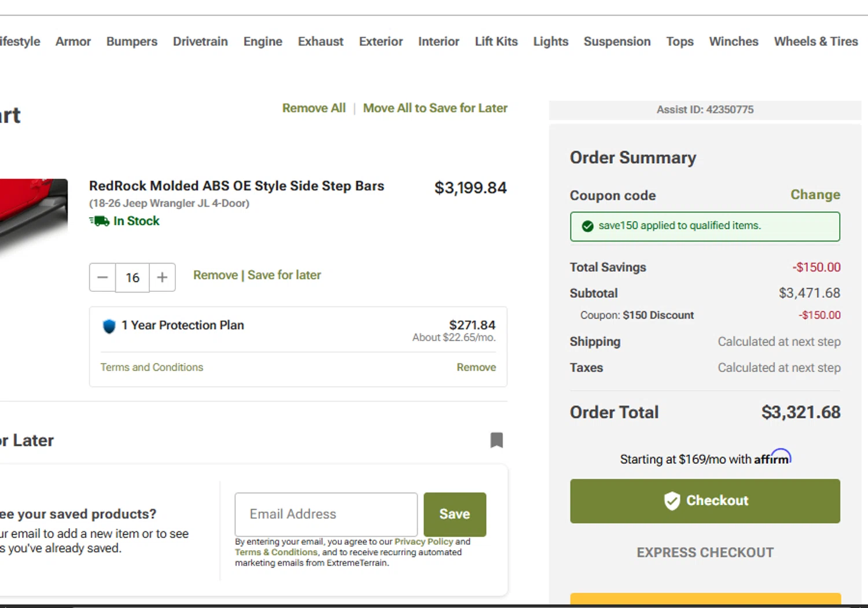The height and width of the screenshot is (608, 868).
Task: Click the blue protection plan shield icon
Action: point(109,326)
